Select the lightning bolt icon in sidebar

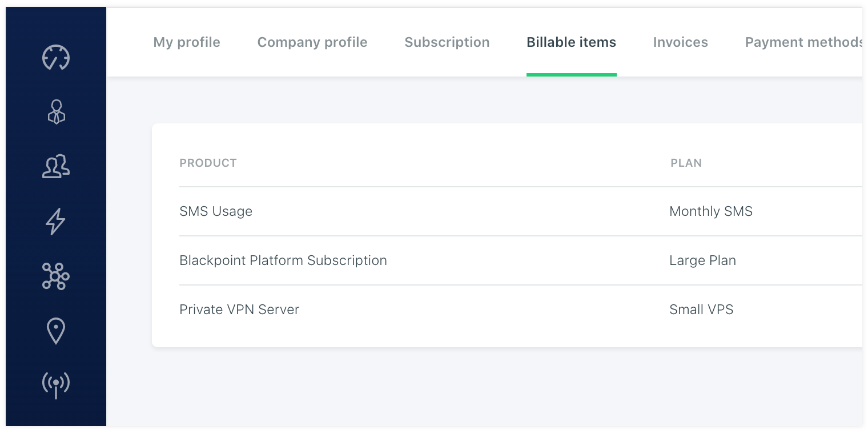tap(56, 222)
